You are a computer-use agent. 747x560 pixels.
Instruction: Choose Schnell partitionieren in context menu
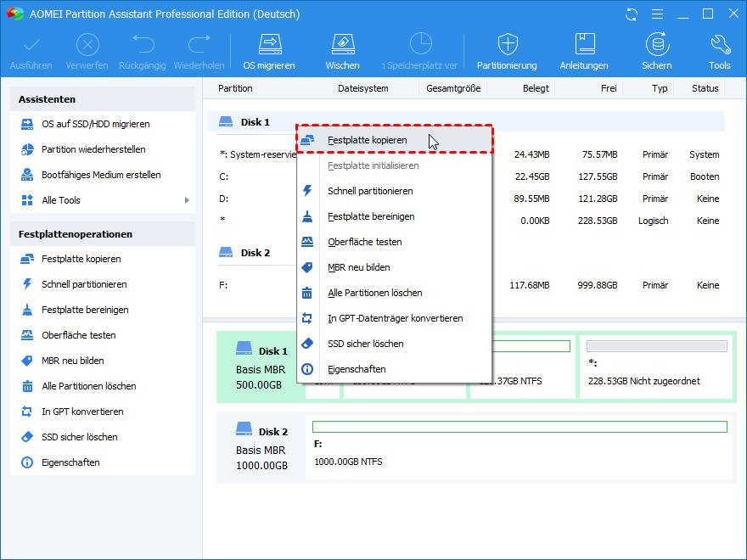point(394,191)
